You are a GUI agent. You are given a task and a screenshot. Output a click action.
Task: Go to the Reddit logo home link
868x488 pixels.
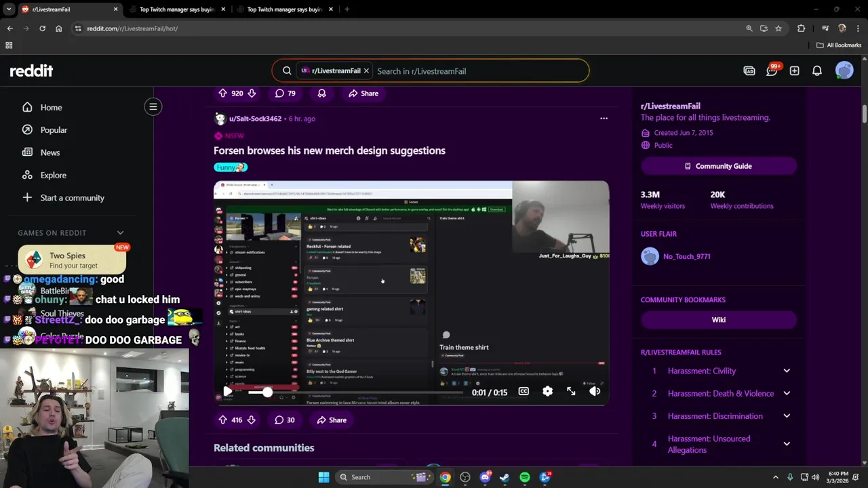pos(31,70)
